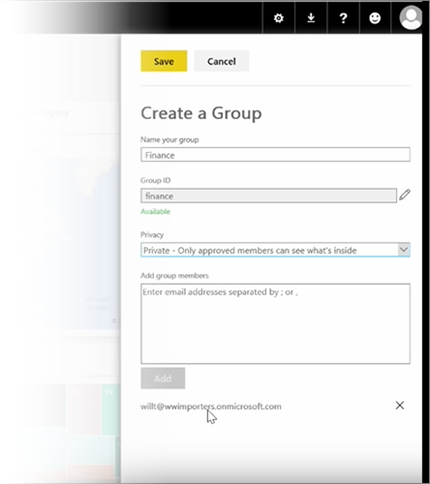Click the Privacy label
The width and height of the screenshot is (430, 484).
(x=152, y=235)
